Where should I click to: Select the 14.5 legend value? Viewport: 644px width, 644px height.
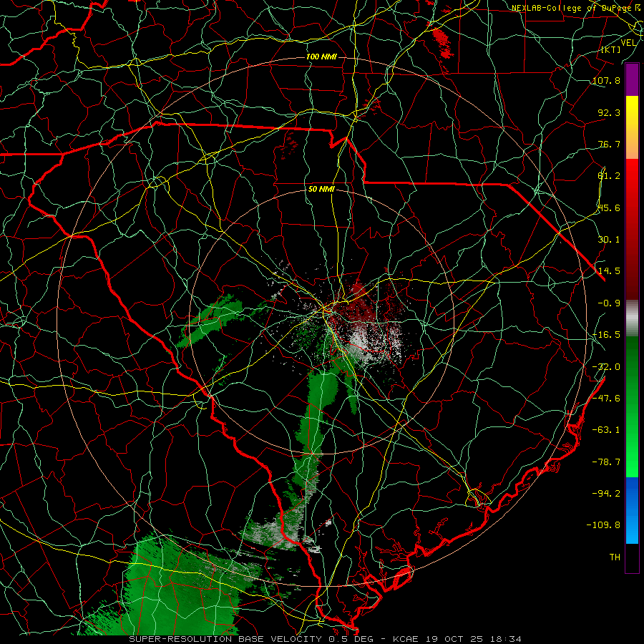pos(609,271)
